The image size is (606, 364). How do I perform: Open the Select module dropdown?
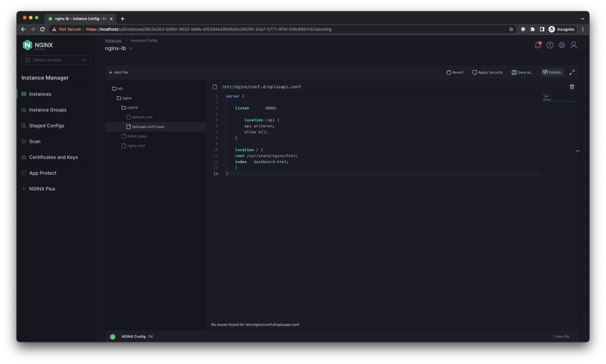point(56,60)
